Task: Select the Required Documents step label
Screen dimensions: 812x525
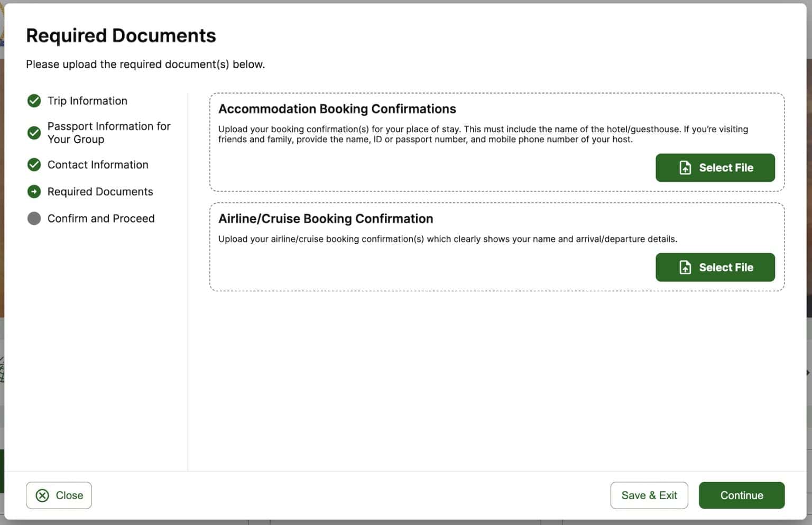Action: tap(100, 191)
